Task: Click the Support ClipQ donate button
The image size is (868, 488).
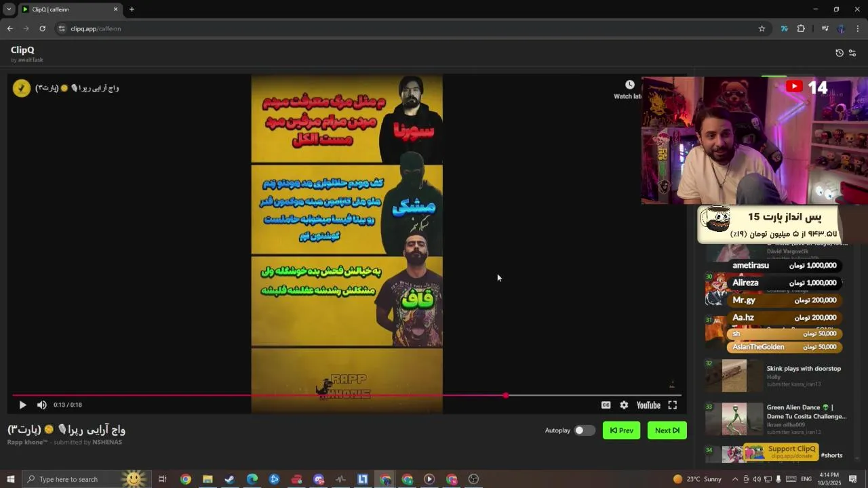Action: (781, 452)
